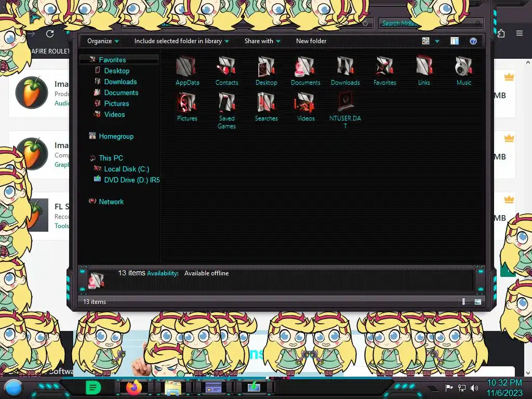532x399 pixels.
Task: Open the browser hamburger menu
Action: pyautogui.click(x=520, y=33)
